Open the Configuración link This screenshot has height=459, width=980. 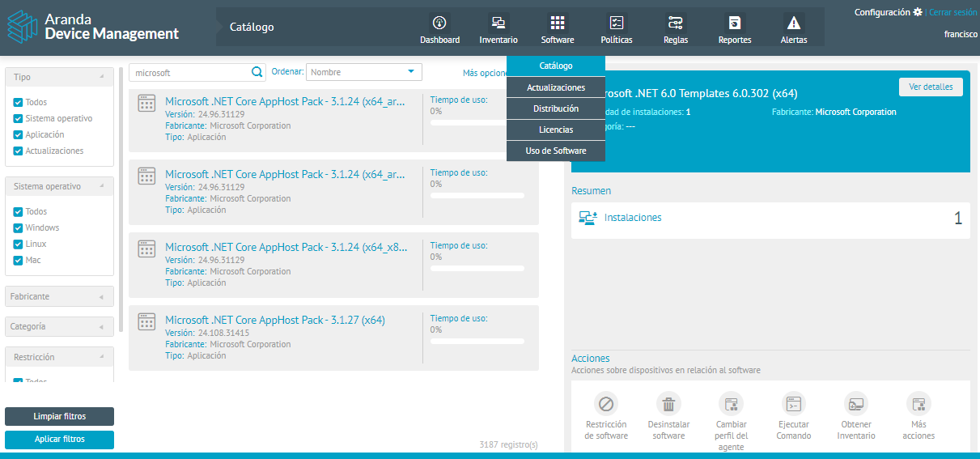pyautogui.click(x=882, y=12)
